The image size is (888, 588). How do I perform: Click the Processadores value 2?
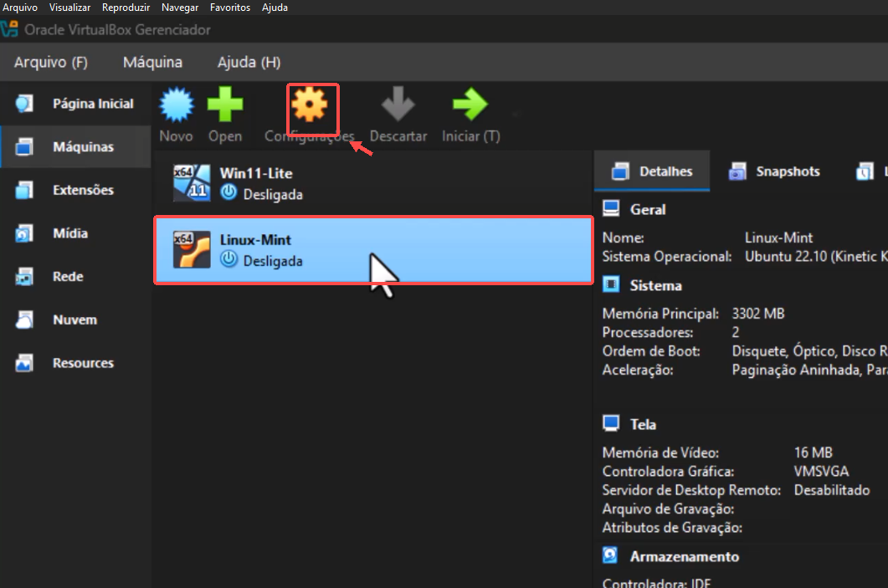(736, 332)
